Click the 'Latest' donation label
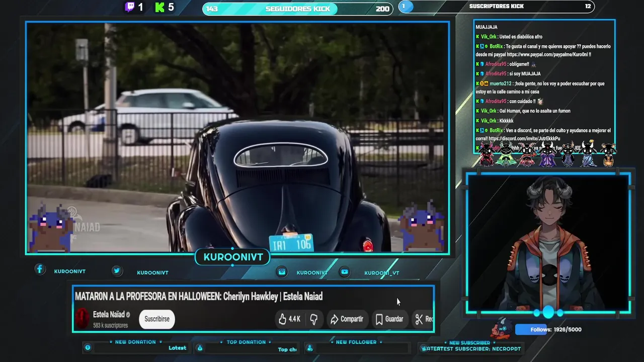The width and height of the screenshot is (644, 362). pyautogui.click(x=177, y=348)
